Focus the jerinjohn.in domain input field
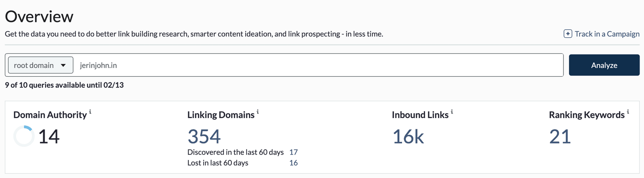644x178 pixels. point(318,65)
